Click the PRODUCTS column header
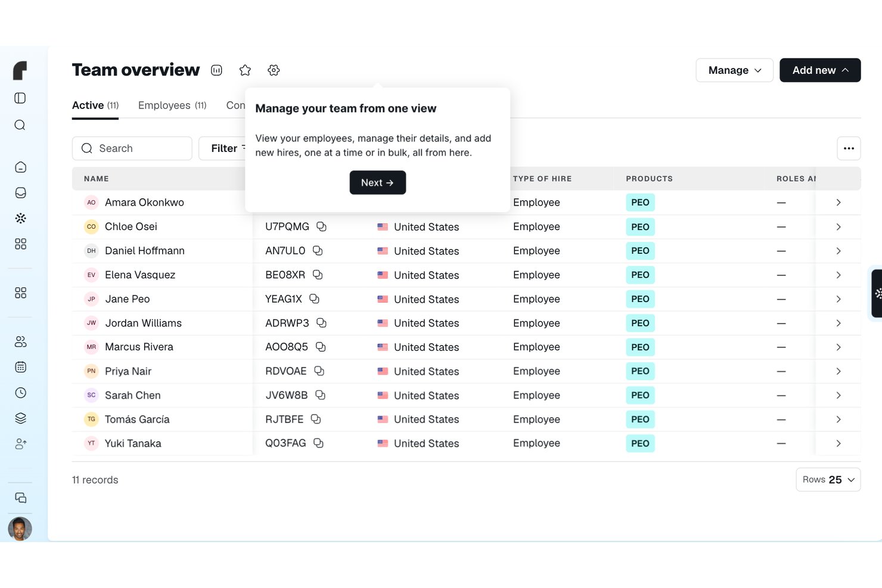Image resolution: width=882 pixels, height=588 pixels. 649,179
